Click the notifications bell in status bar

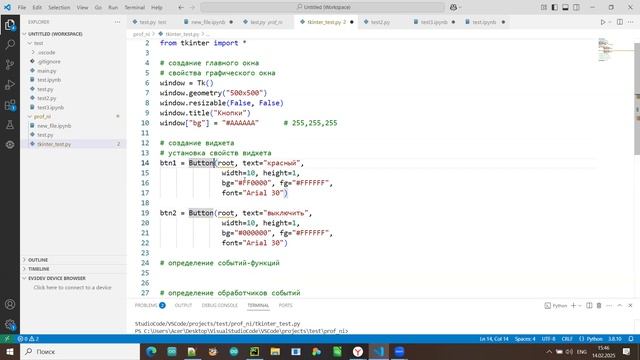tap(631, 339)
